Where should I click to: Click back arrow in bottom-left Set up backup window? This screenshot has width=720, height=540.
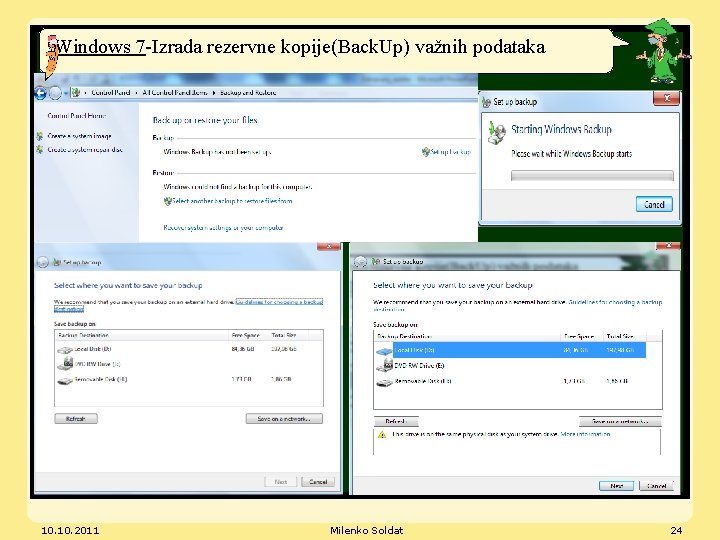pyautogui.click(x=42, y=262)
